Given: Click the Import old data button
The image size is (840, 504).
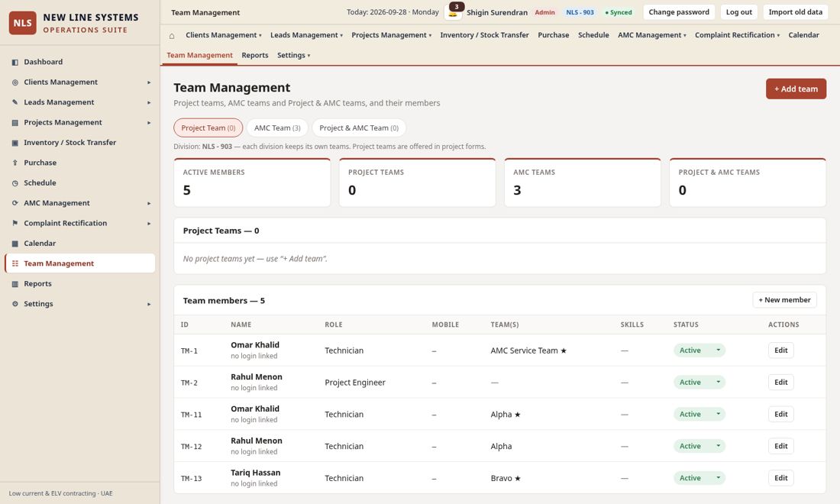Looking at the screenshot, I should (795, 12).
